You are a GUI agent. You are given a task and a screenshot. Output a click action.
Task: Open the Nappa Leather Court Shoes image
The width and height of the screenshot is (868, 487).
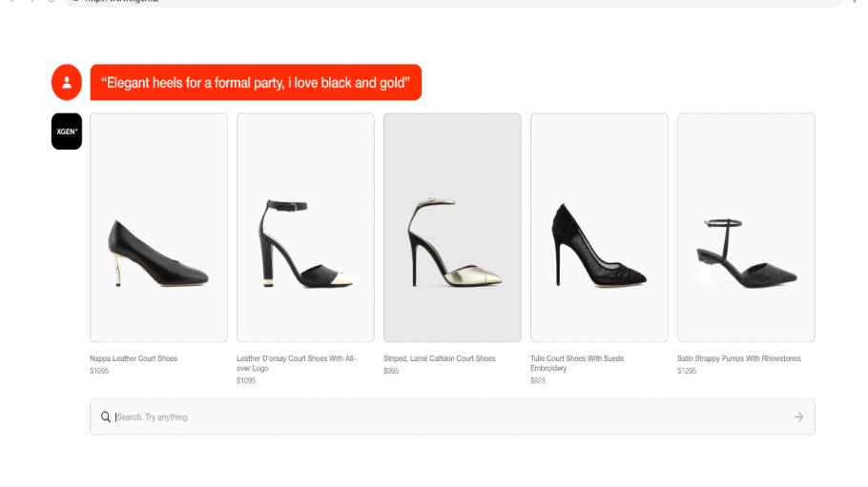(x=158, y=228)
